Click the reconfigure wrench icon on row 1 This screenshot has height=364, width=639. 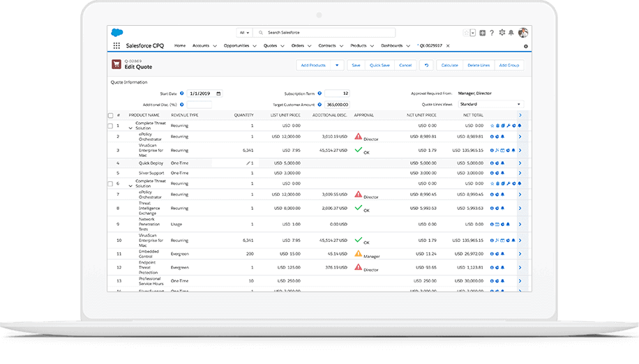[x=508, y=126]
